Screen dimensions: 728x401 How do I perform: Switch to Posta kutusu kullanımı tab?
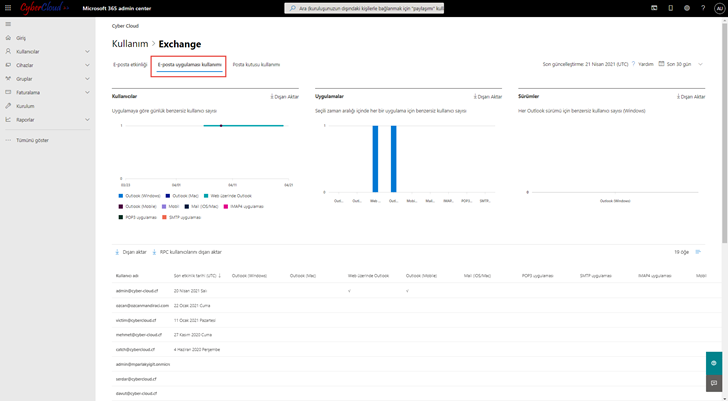[256, 65]
